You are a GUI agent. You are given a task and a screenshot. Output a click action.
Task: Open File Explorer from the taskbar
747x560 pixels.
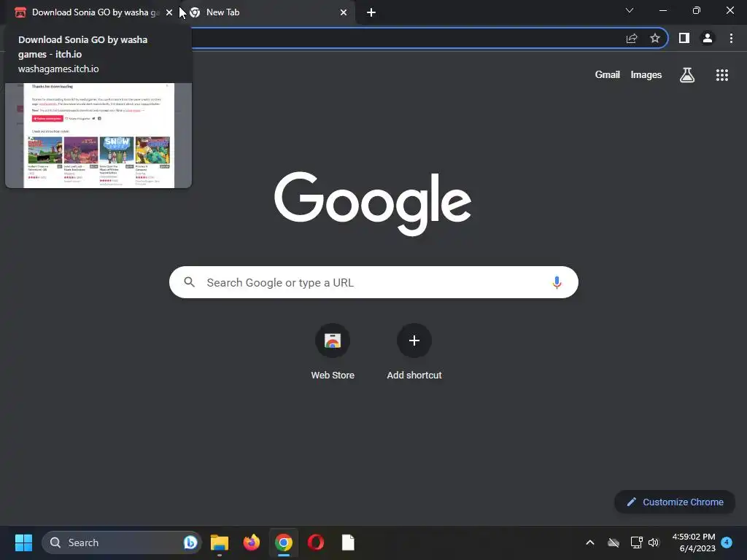coord(220,542)
